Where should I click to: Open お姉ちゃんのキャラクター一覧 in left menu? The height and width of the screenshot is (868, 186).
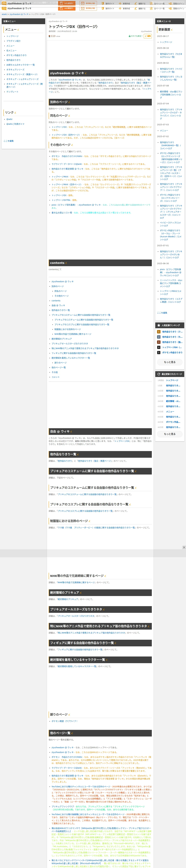point(21,65)
